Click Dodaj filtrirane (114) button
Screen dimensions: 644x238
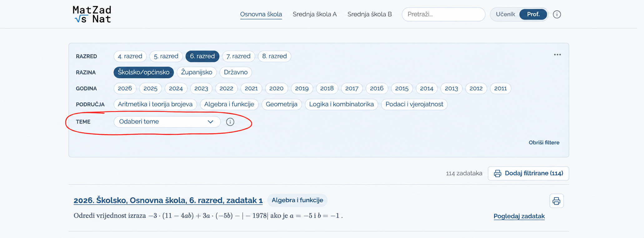pos(528,173)
